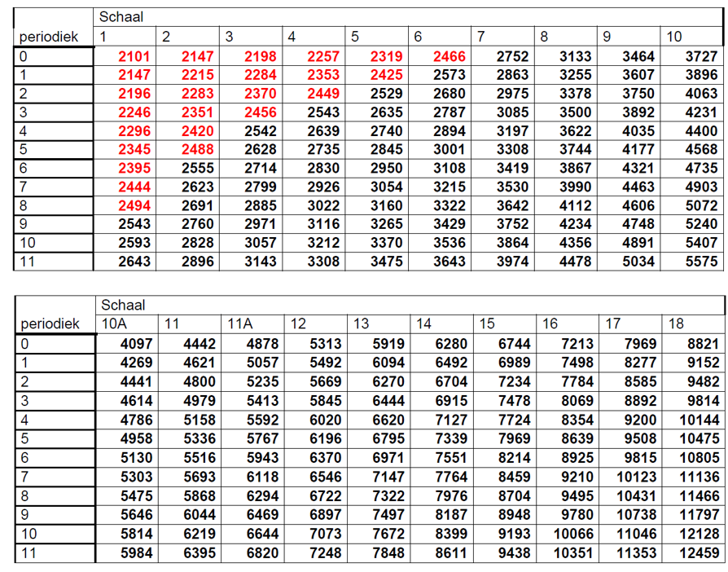The width and height of the screenshot is (728, 572).
Task: Select red value 2425
Action: coord(386,75)
